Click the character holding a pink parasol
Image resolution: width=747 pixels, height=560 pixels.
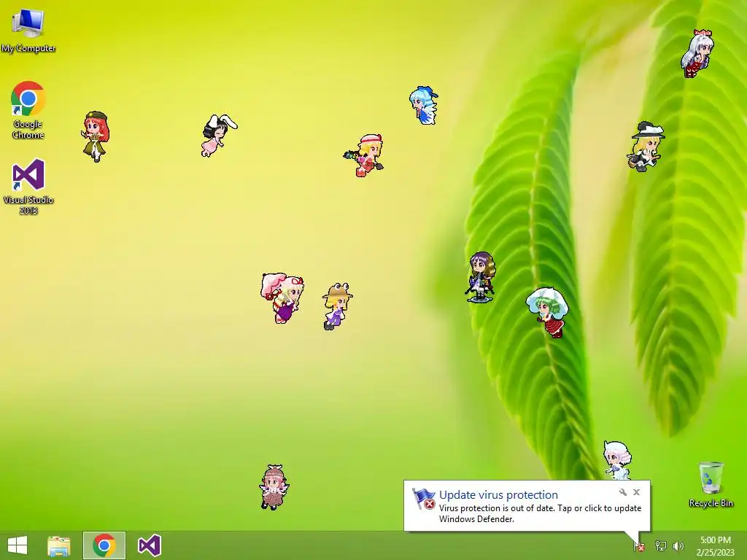(x=282, y=298)
